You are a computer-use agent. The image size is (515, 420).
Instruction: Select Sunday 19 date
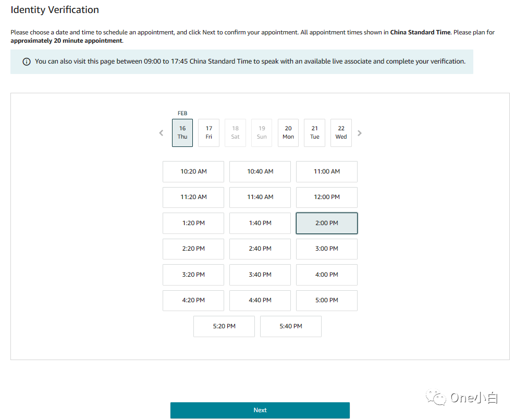tap(262, 133)
